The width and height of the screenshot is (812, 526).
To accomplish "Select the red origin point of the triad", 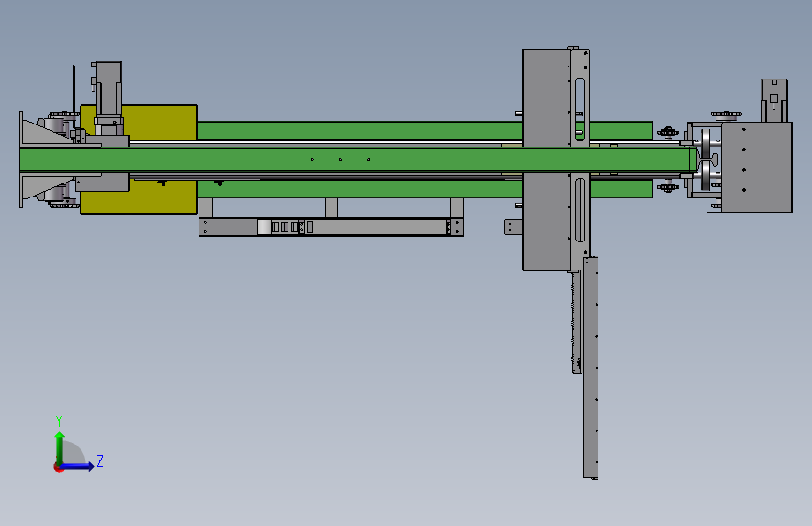I will click(x=58, y=468).
